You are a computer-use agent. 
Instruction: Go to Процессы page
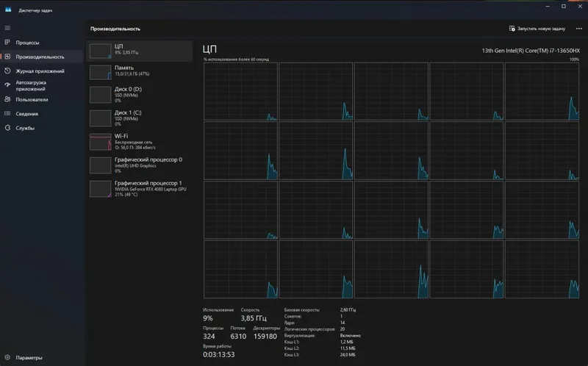tap(42, 43)
